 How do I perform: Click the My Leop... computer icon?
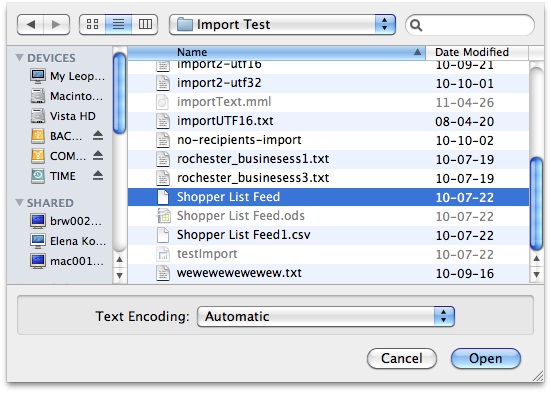click(38, 76)
